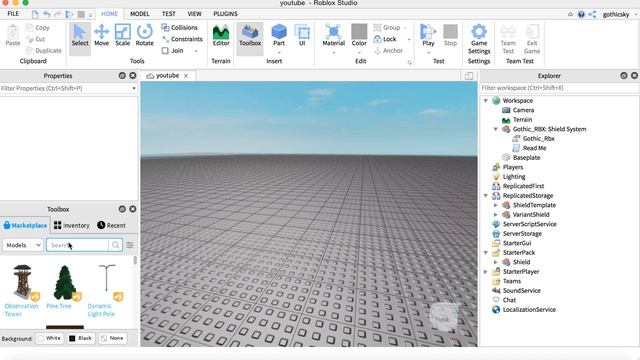Open the Inventory tab in Toolbox
Viewport: 640px width, 360px height.
(71, 225)
